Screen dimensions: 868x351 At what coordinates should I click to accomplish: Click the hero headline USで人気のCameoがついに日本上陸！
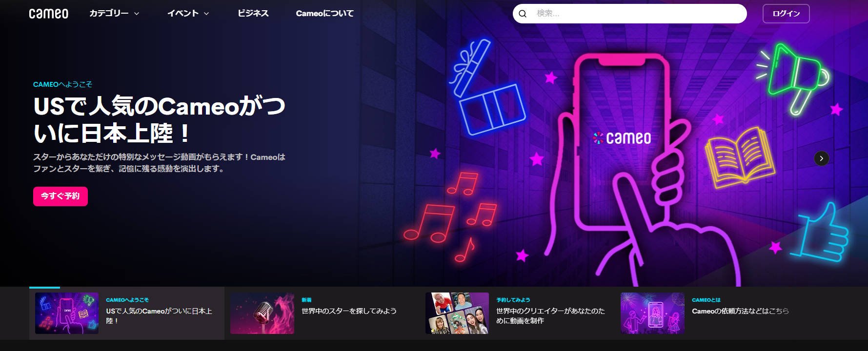click(x=160, y=119)
